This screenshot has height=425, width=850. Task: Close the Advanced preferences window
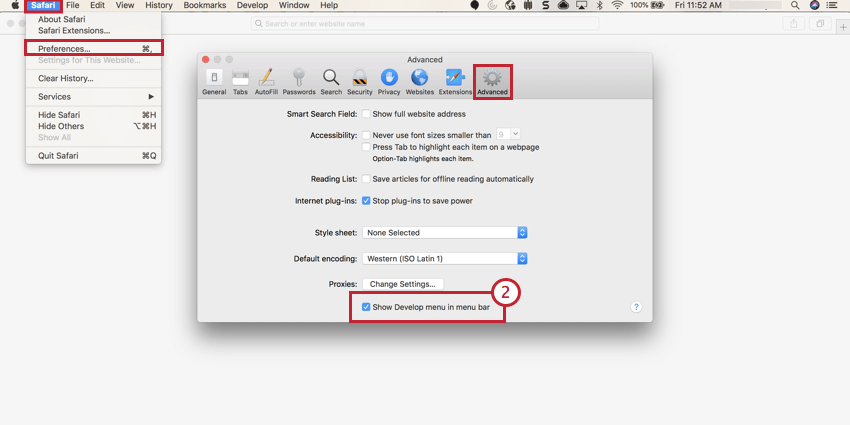coord(205,59)
